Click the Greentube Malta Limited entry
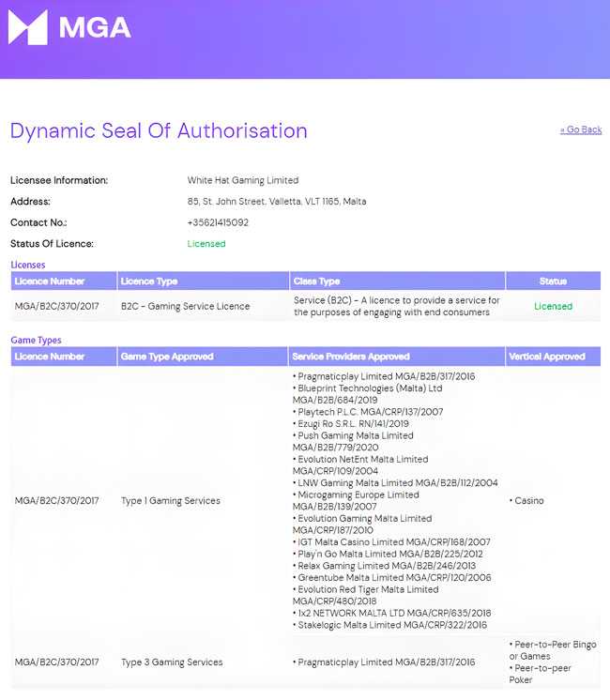Image resolution: width=610 pixels, height=700 pixels. [x=391, y=577]
